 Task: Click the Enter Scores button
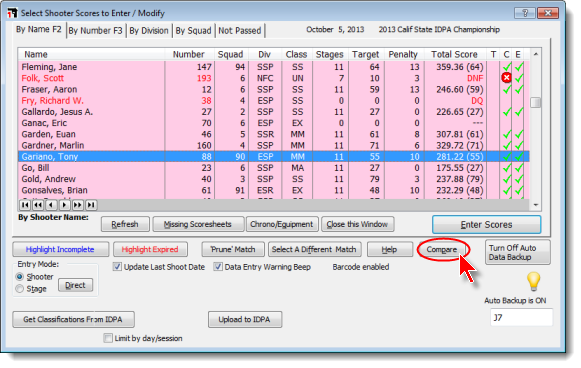[486, 225]
